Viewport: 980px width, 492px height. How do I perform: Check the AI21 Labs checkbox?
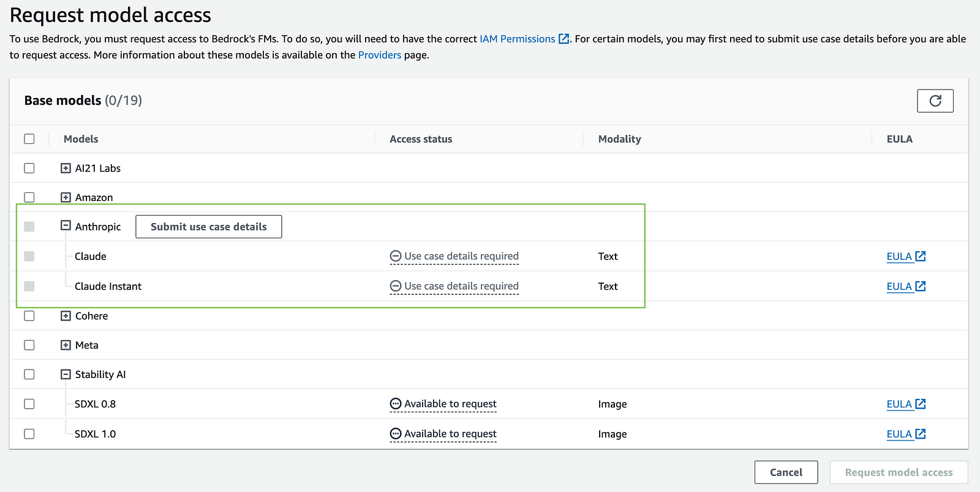(x=29, y=168)
